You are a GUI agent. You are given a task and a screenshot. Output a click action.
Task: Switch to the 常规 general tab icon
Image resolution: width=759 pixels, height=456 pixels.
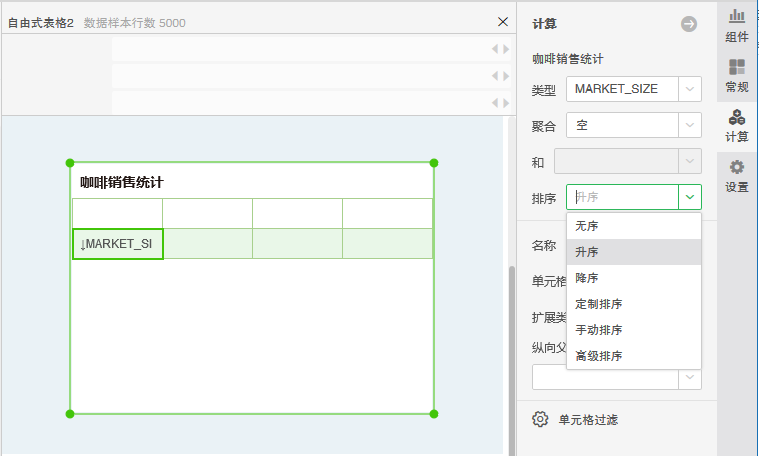pos(737,76)
